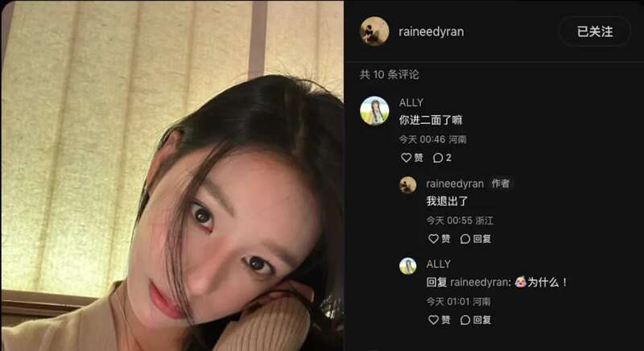644x351 pixels.
Task: Click raineedyran name beside 作者 badge
Action: coord(455,184)
